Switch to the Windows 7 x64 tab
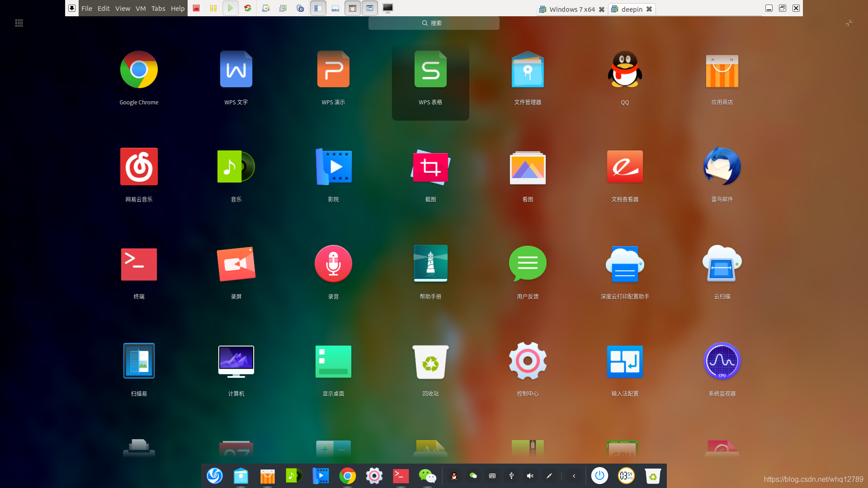This screenshot has width=868, height=488. (571, 9)
